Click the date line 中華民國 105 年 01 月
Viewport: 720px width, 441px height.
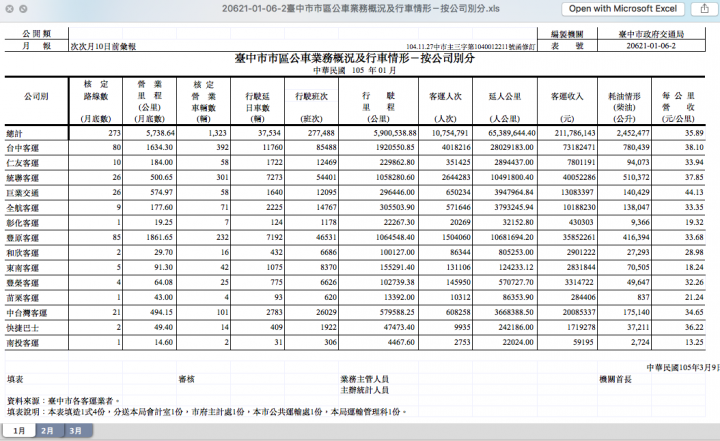(354, 70)
